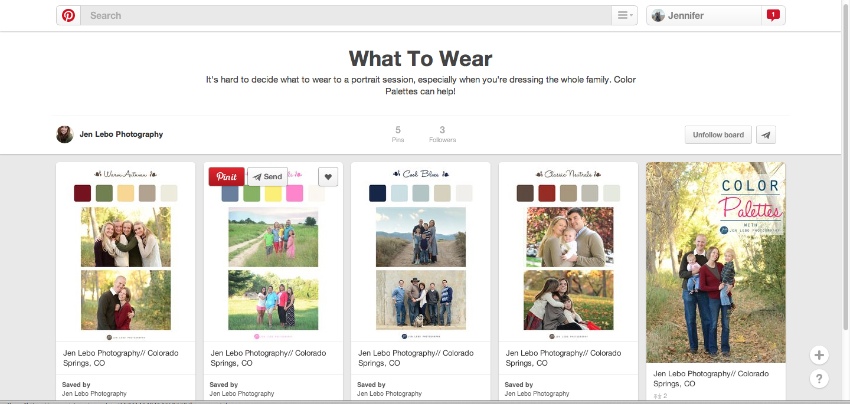
Task: Click the bright yellow swatch on the second pin
Action: pos(273,194)
